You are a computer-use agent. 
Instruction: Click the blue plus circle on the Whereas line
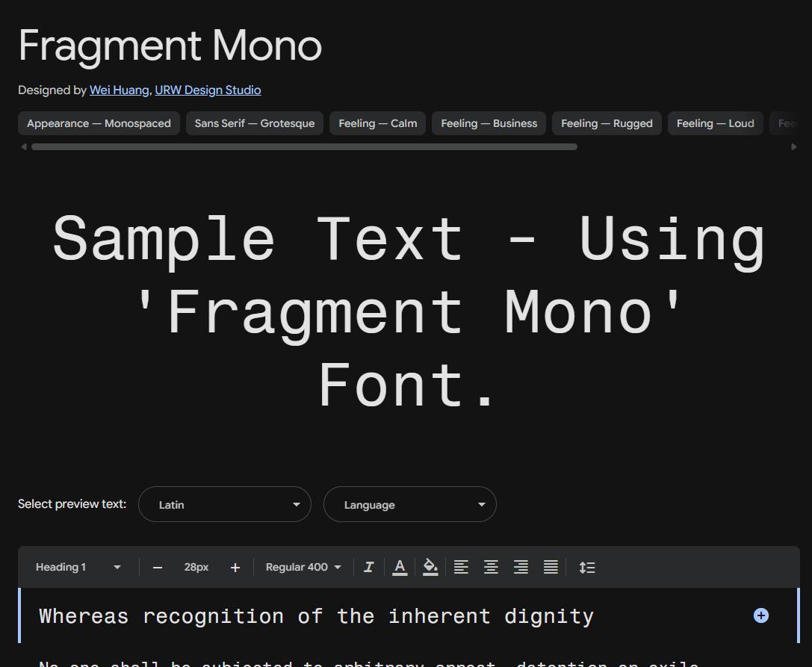[x=760, y=615]
